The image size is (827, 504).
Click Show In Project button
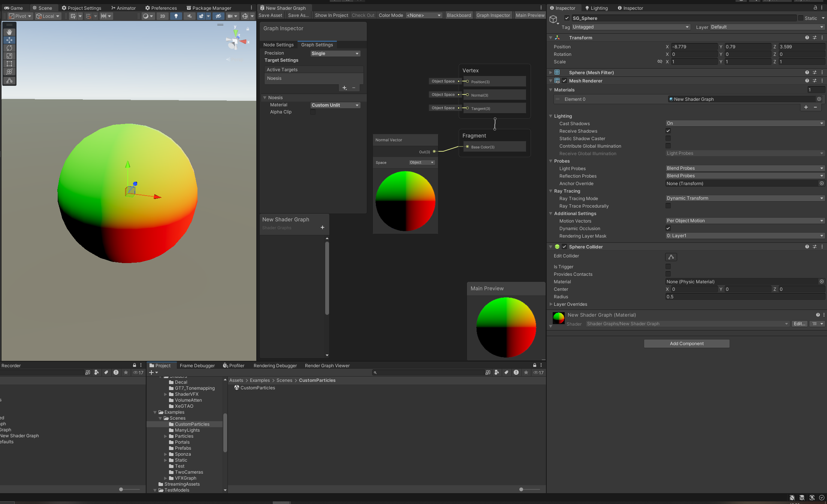pyautogui.click(x=331, y=15)
